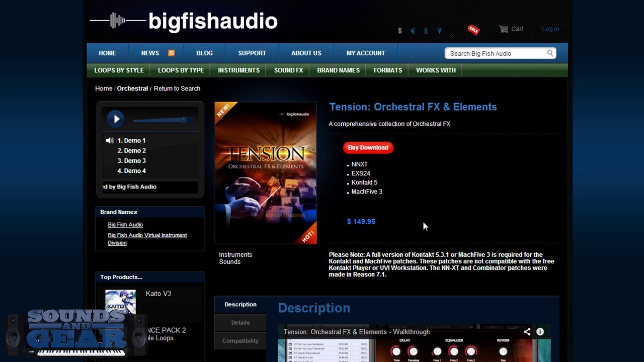644x362 pixels.
Task: Open the Big Fish Audio brand link
Action: pos(125,225)
